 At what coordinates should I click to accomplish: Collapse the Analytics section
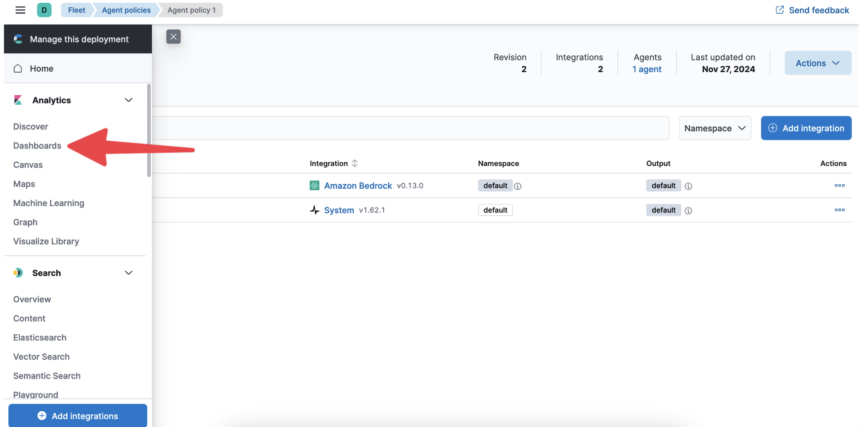(x=129, y=100)
